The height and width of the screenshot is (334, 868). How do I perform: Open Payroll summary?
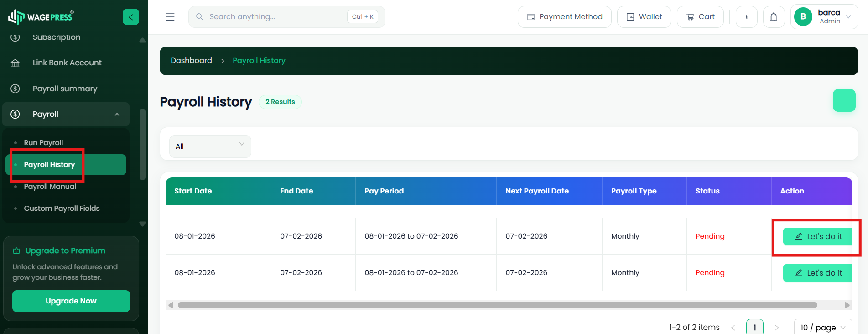coord(65,89)
